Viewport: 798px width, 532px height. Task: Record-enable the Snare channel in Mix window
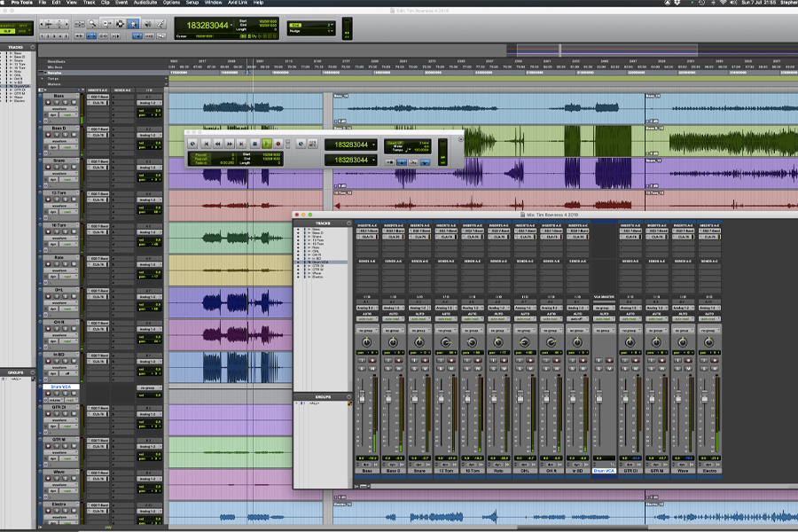(x=425, y=360)
